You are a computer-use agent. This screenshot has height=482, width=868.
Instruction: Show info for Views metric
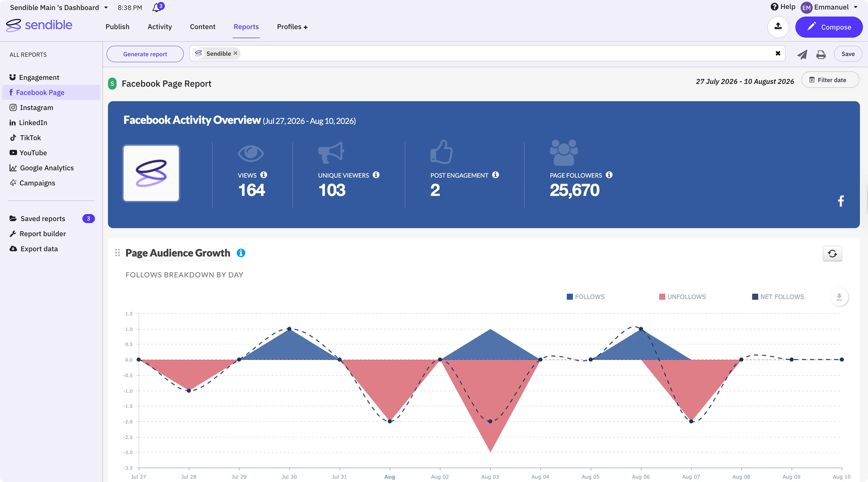tap(264, 175)
